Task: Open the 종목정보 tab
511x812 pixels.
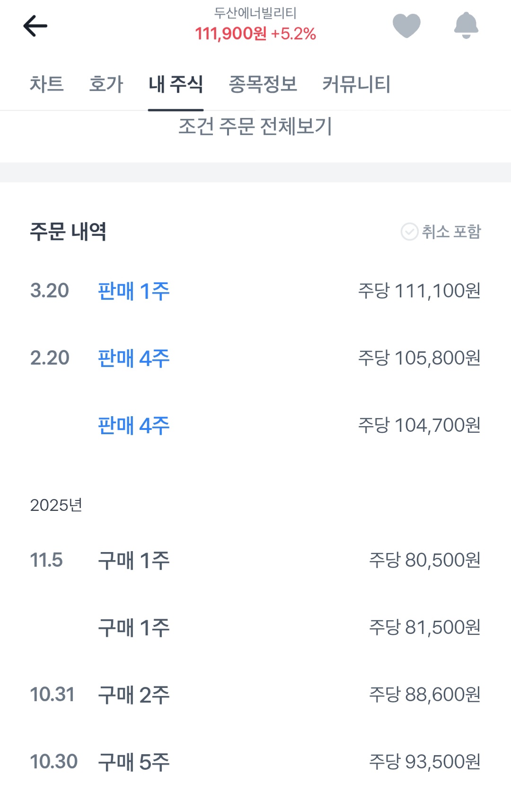Action: [x=263, y=84]
